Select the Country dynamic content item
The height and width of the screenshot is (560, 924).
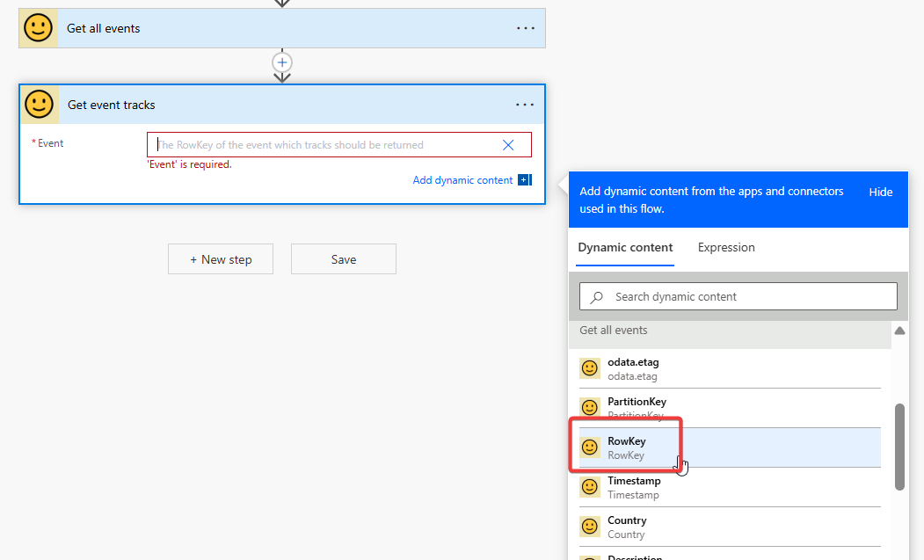tap(627, 527)
